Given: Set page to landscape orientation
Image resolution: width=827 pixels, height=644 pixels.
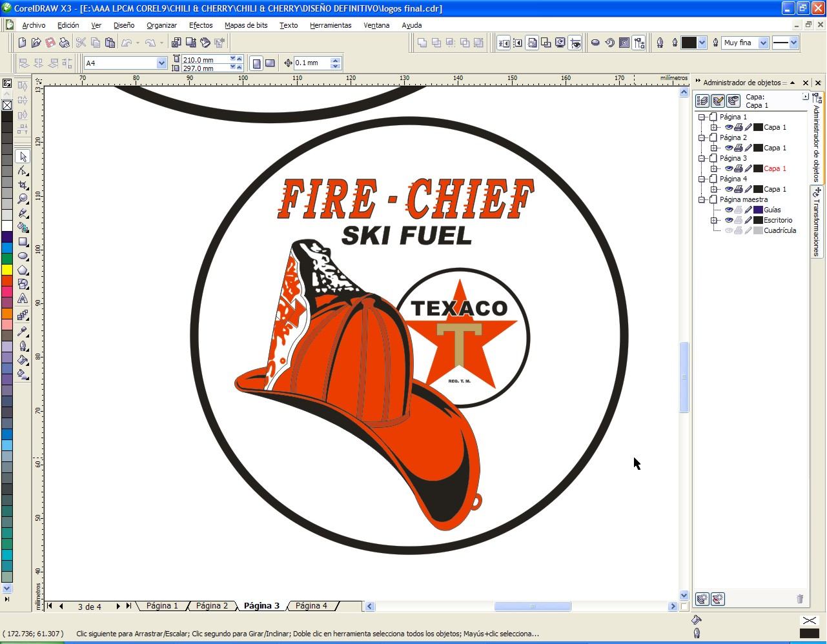Looking at the screenshot, I should [x=270, y=63].
